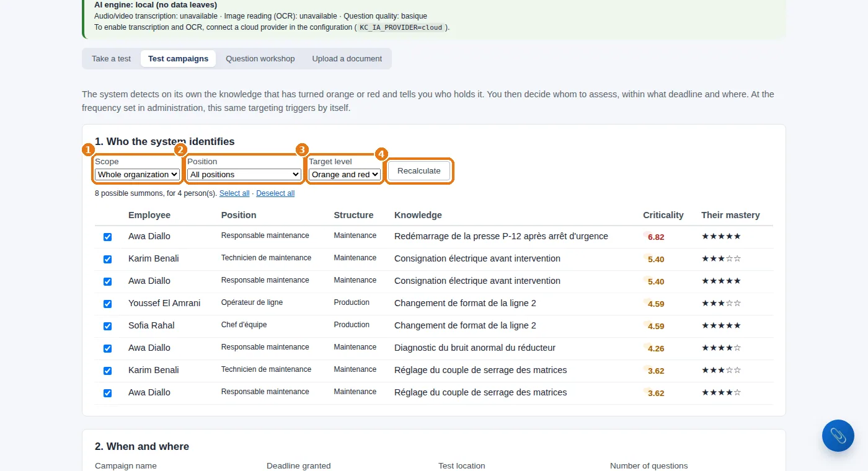The width and height of the screenshot is (868, 471).
Task: Uncheck Awa Diallo's Consignation électrique row
Action: (x=107, y=281)
